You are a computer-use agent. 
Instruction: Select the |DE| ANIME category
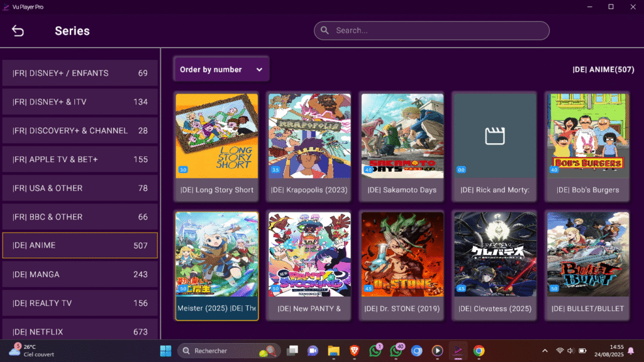tap(80, 246)
